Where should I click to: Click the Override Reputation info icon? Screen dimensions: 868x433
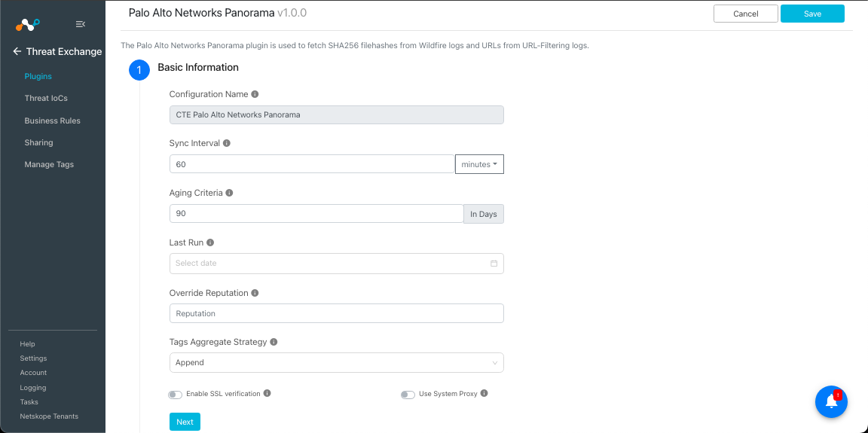[x=255, y=292]
